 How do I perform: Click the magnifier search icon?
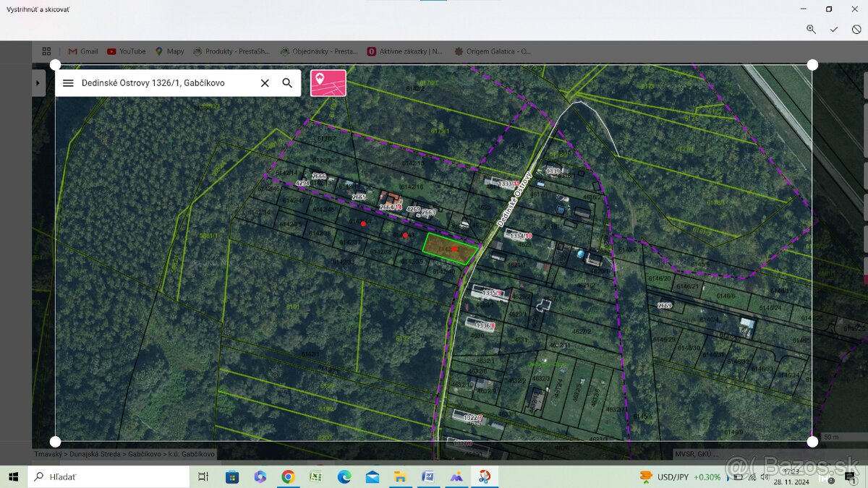pos(287,83)
